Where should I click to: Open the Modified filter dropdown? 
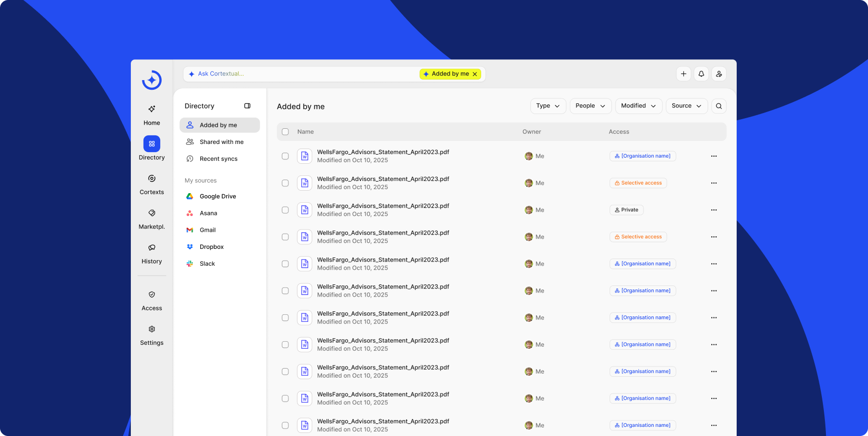638,106
